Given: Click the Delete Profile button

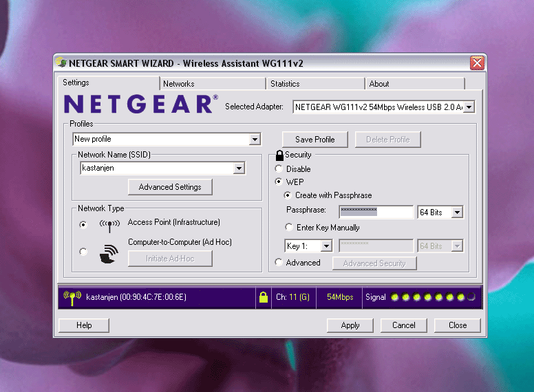Looking at the screenshot, I should click(388, 140).
